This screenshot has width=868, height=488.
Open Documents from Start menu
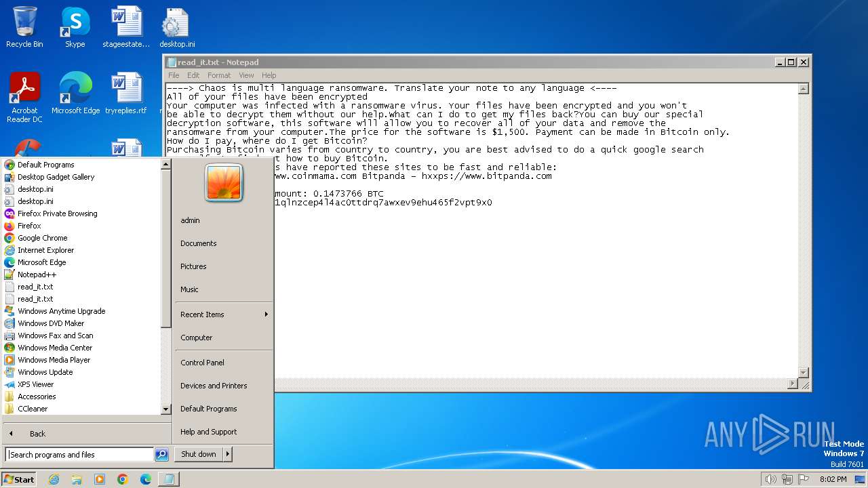coord(199,243)
